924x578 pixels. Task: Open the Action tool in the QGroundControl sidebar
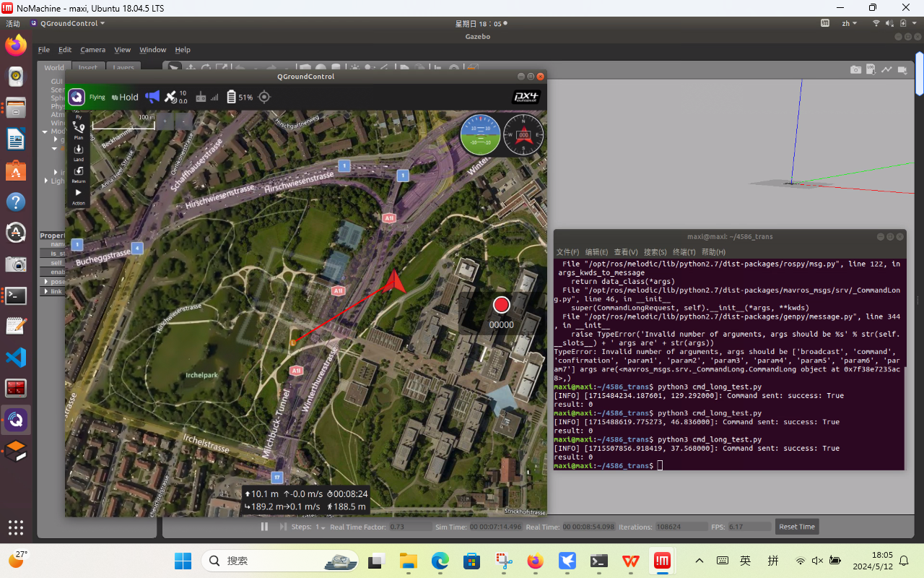click(79, 195)
